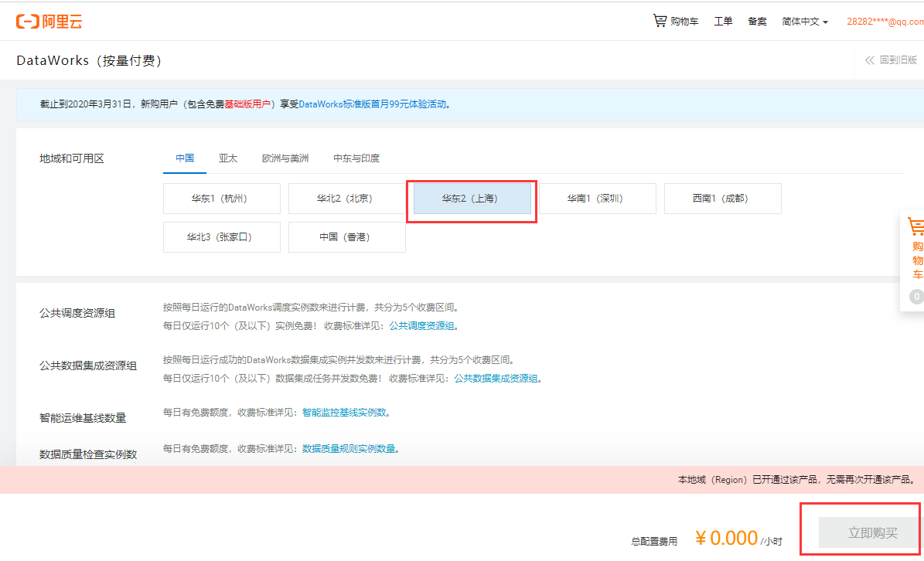Image resolution: width=924 pixels, height=561 pixels.
Task: Open the 简体中文 language dropdown
Action: pos(804,22)
